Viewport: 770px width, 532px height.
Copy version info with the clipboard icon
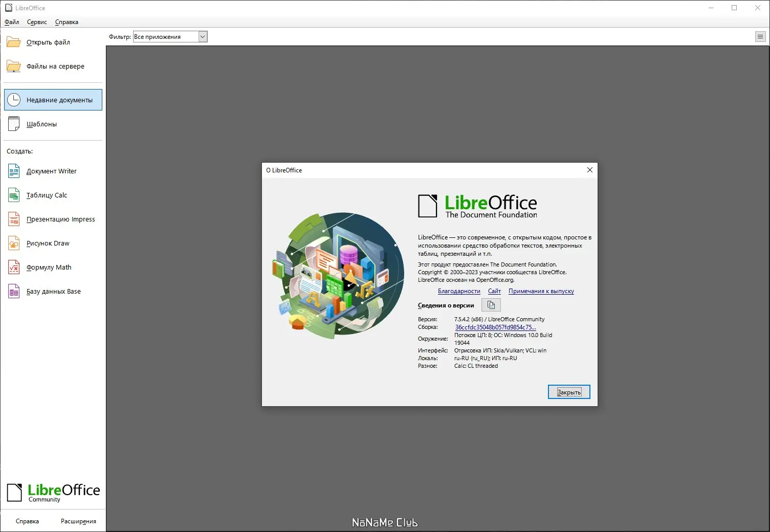(491, 305)
